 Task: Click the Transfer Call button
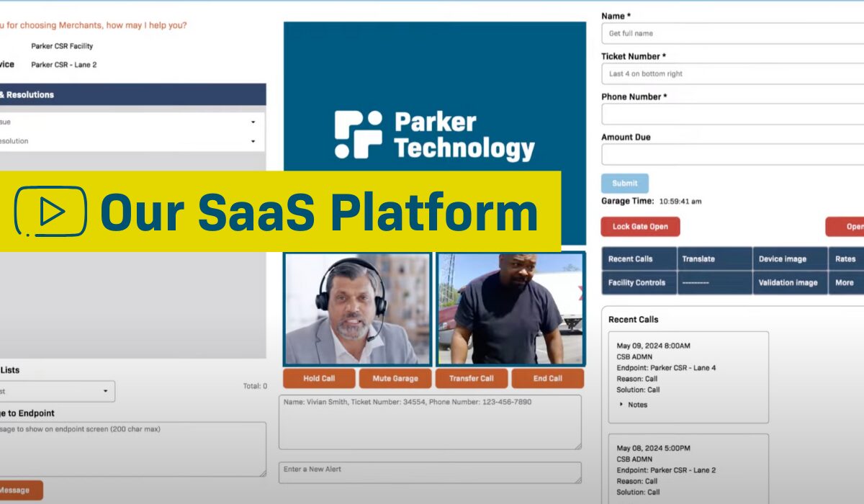click(x=472, y=379)
